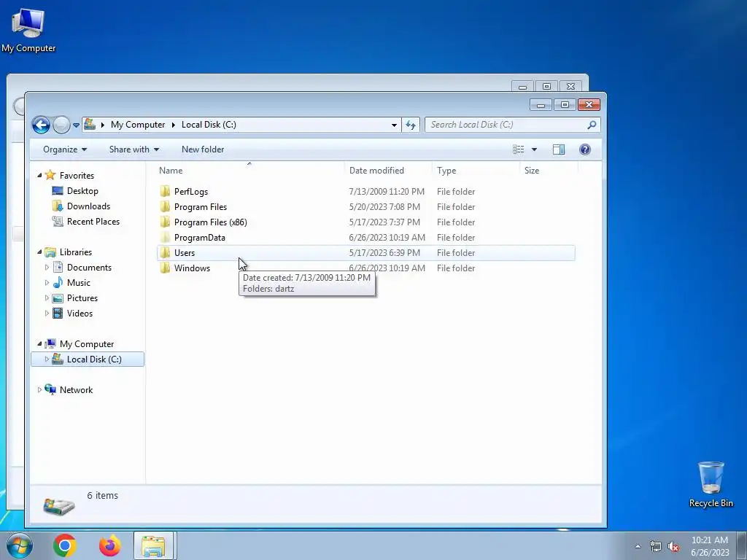Expand the Pictures library
The image size is (747, 560).
click(47, 297)
